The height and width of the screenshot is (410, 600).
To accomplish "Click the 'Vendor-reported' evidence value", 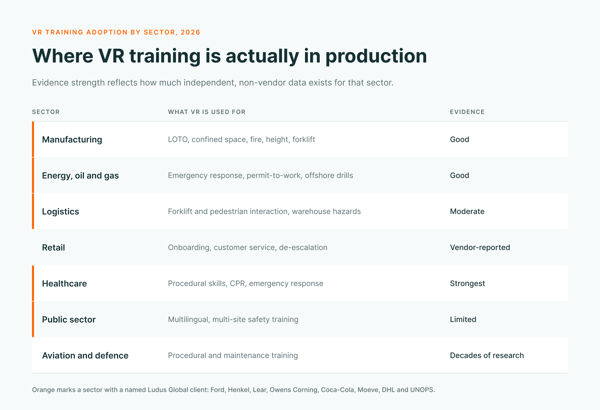I will coord(480,247).
